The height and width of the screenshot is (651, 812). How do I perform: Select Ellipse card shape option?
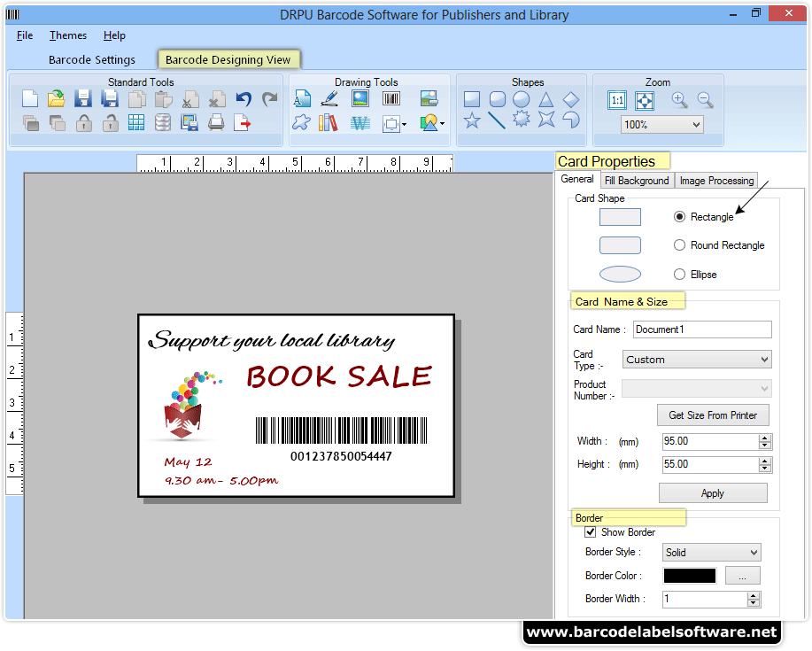[x=679, y=274]
